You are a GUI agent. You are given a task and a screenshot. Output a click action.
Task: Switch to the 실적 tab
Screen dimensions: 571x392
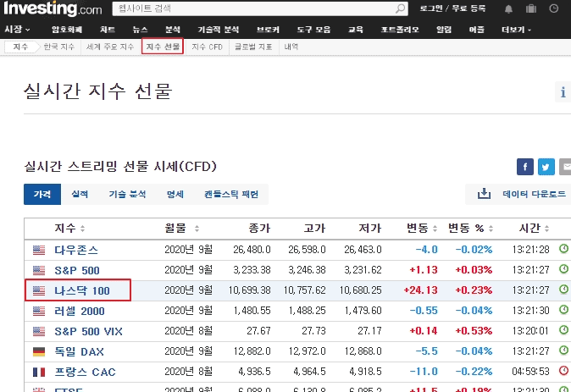(x=80, y=194)
